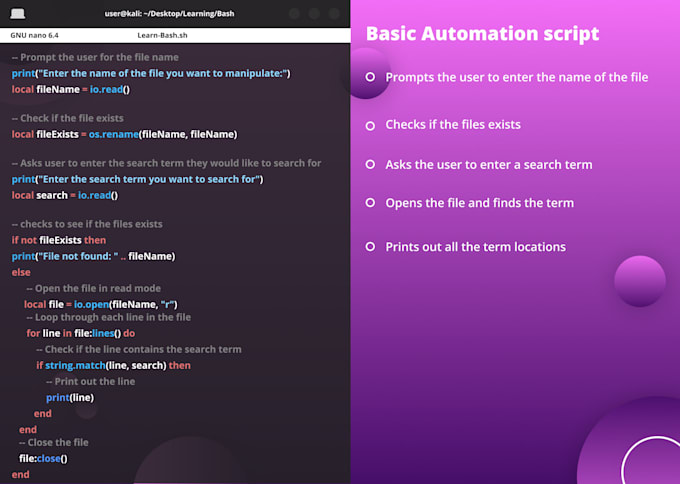This screenshot has width=680, height=484.
Task: Click the comment '-- Check if the file exists'
Action: click(68, 118)
